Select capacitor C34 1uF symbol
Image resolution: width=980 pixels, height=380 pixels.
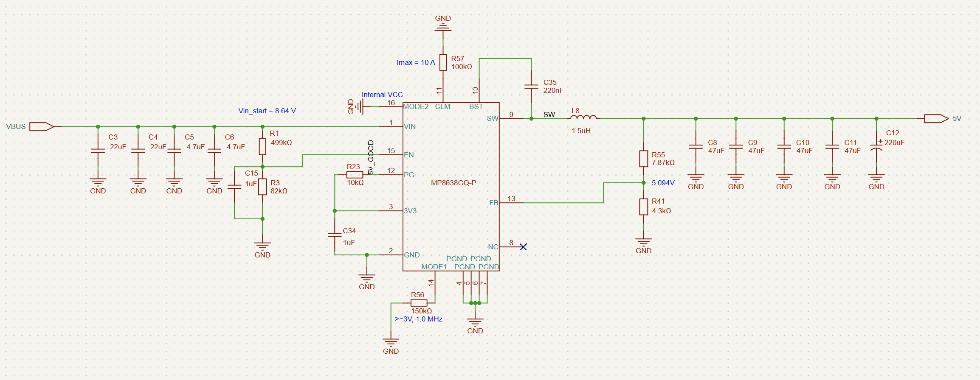[335, 235]
